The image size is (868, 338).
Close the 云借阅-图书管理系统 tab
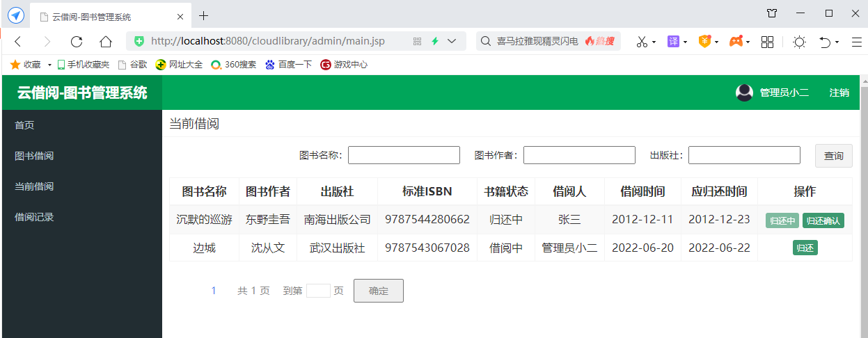point(180,16)
